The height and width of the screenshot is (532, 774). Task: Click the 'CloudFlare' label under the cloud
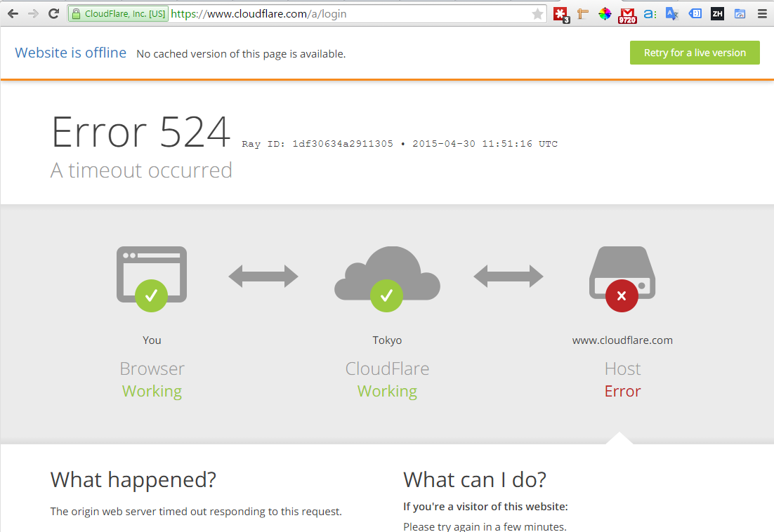[x=387, y=368]
